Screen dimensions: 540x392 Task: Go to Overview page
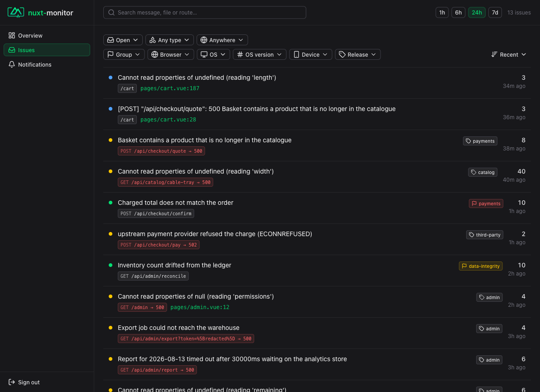point(47,35)
